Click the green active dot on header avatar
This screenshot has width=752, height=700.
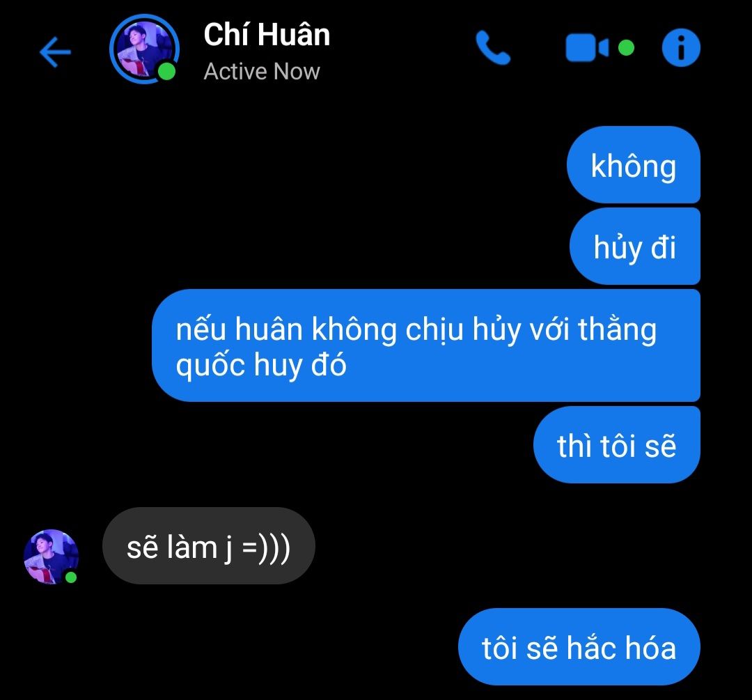coord(166,72)
